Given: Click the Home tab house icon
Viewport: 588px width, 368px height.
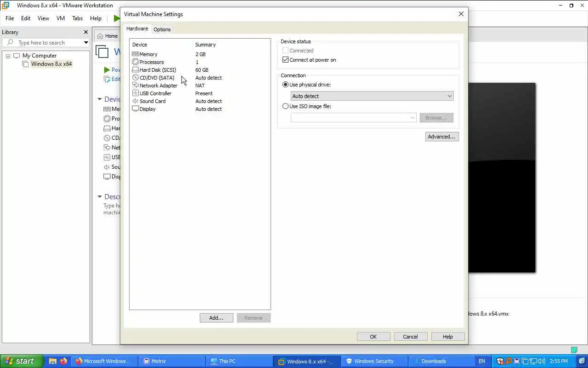Looking at the screenshot, I should point(100,36).
